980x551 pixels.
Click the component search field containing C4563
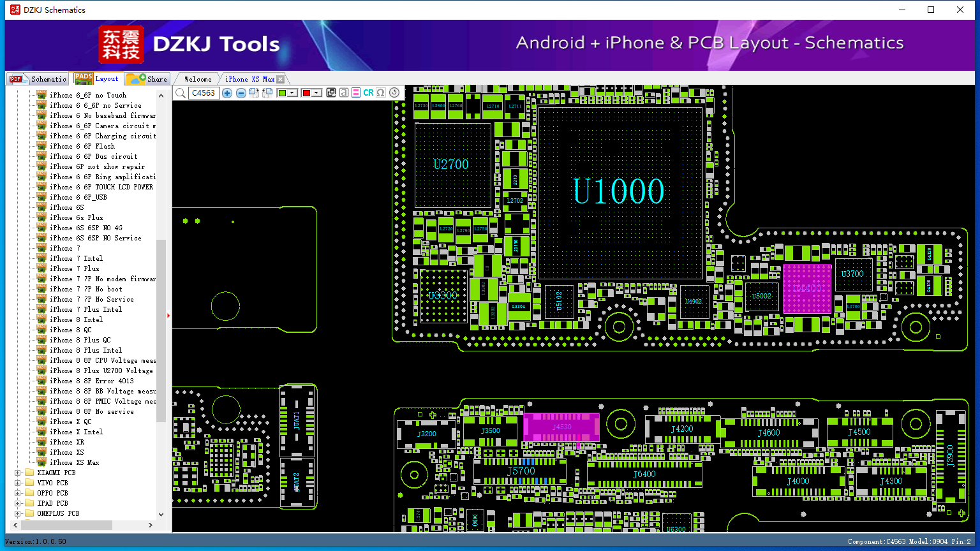point(204,93)
